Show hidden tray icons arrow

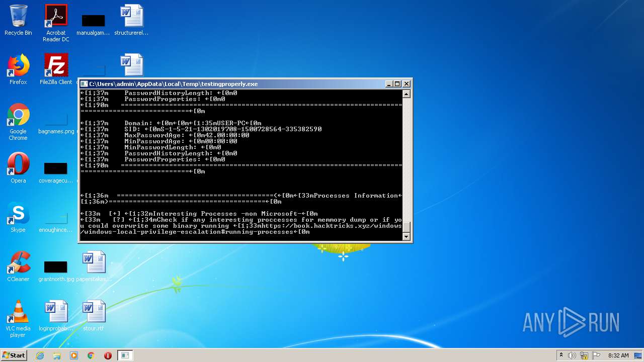pyautogui.click(x=561, y=355)
